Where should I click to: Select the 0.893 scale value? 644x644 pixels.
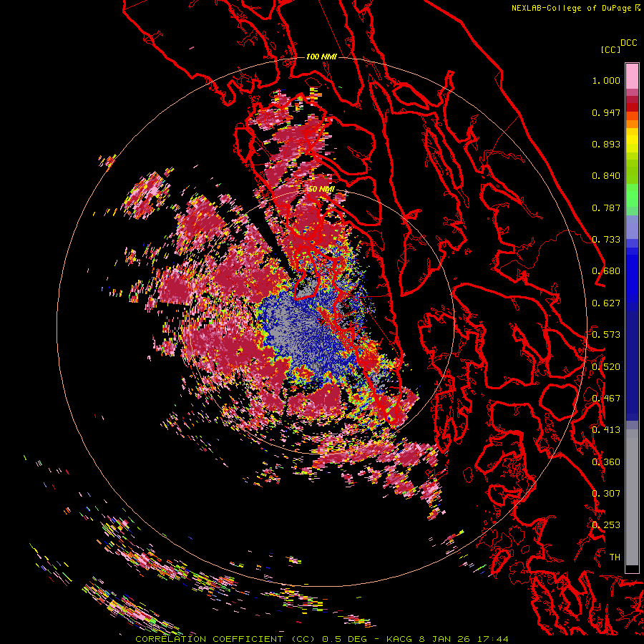click(606, 144)
